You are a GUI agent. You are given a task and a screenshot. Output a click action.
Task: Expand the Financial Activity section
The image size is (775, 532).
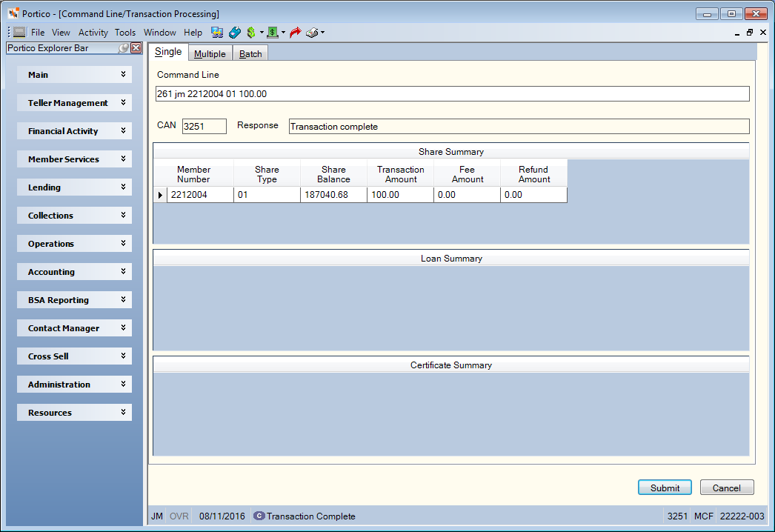[74, 131]
